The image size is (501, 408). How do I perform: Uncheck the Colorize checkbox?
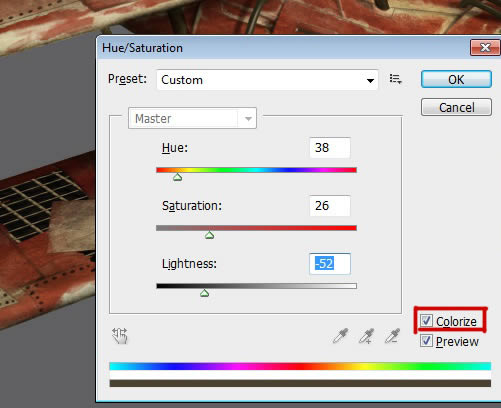click(x=426, y=321)
